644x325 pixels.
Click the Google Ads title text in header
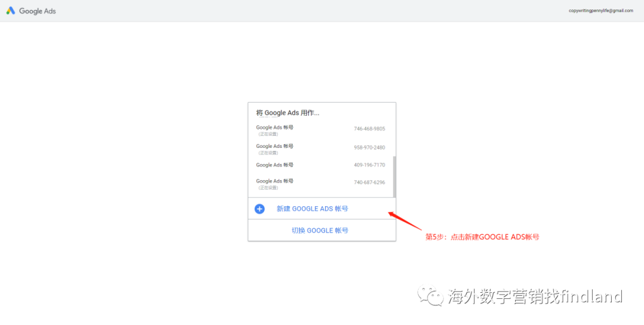[x=38, y=11]
